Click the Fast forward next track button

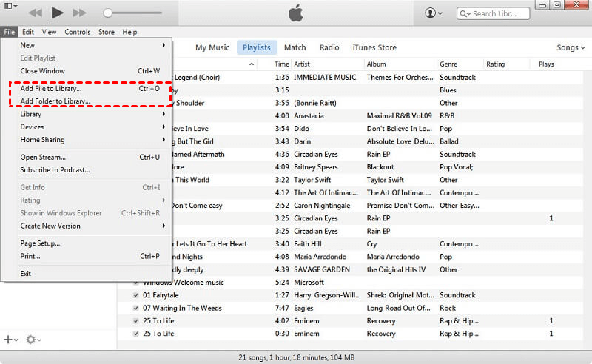79,13
